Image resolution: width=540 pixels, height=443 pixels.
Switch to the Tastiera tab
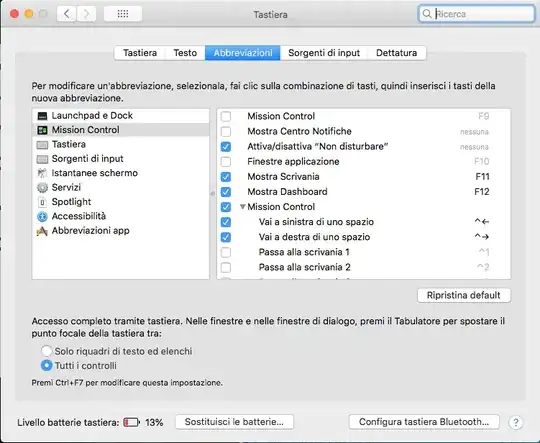140,53
